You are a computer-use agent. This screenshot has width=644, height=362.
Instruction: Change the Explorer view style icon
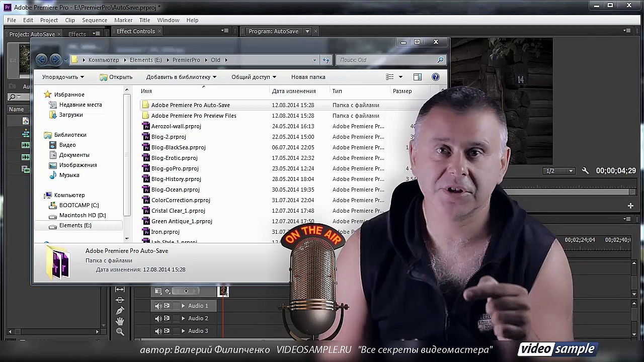[390, 77]
